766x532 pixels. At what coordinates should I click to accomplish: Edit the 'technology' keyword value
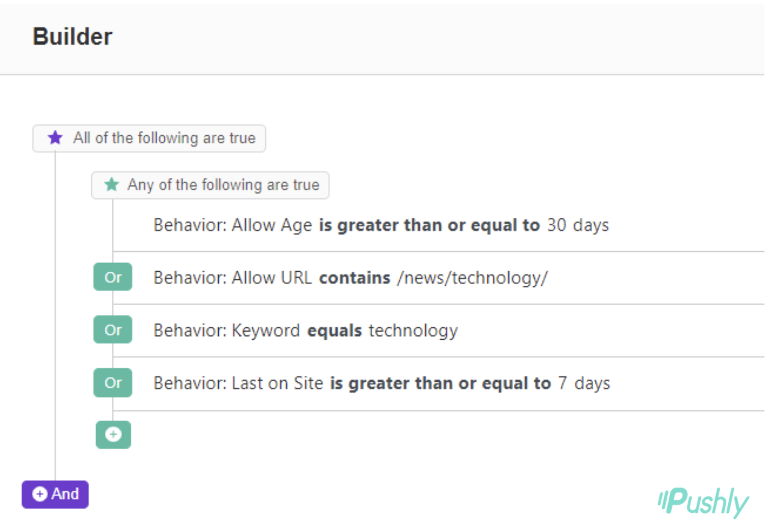point(413,331)
